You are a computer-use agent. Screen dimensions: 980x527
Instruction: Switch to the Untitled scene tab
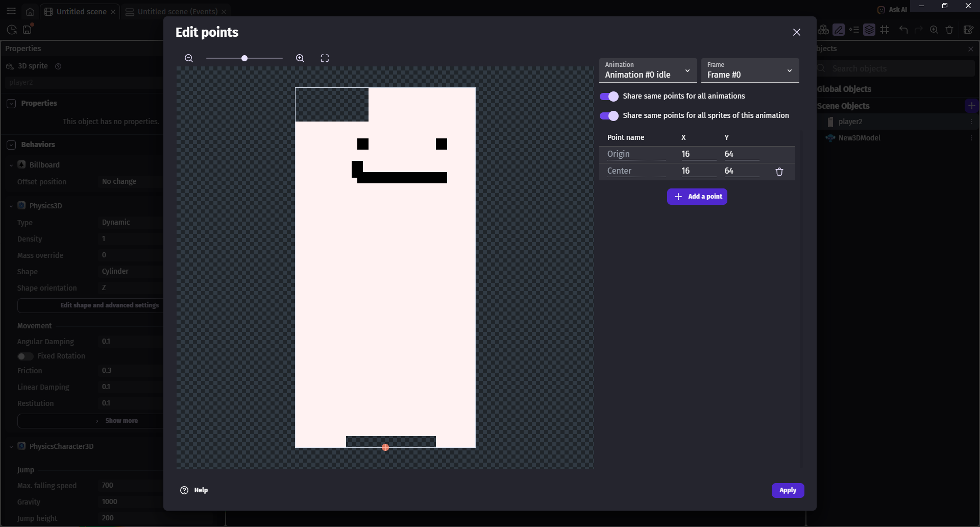81,11
